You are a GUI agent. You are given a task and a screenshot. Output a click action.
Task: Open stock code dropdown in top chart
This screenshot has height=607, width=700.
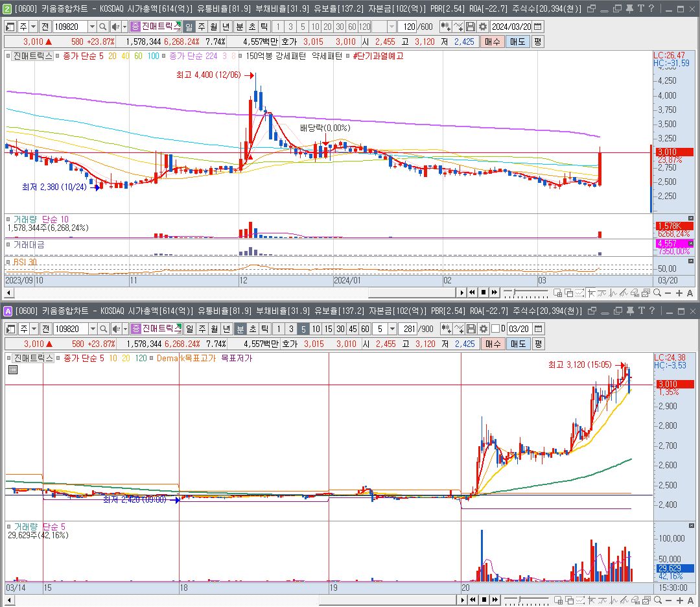click(91, 27)
